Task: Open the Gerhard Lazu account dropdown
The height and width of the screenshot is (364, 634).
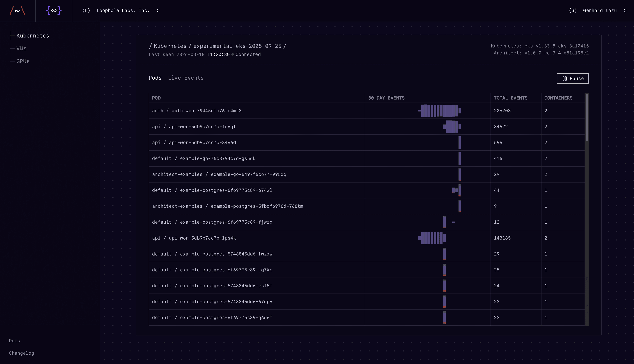Action: click(x=625, y=11)
